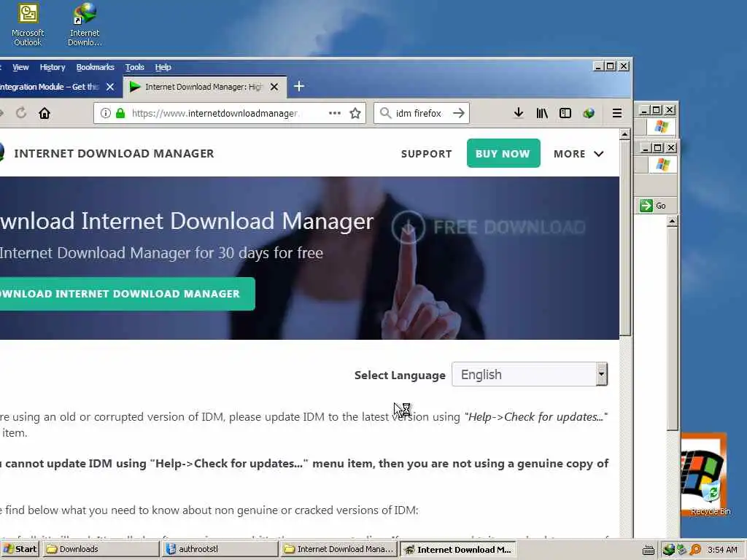
Task: Click keyboard icon in system tray
Action: [x=648, y=550]
